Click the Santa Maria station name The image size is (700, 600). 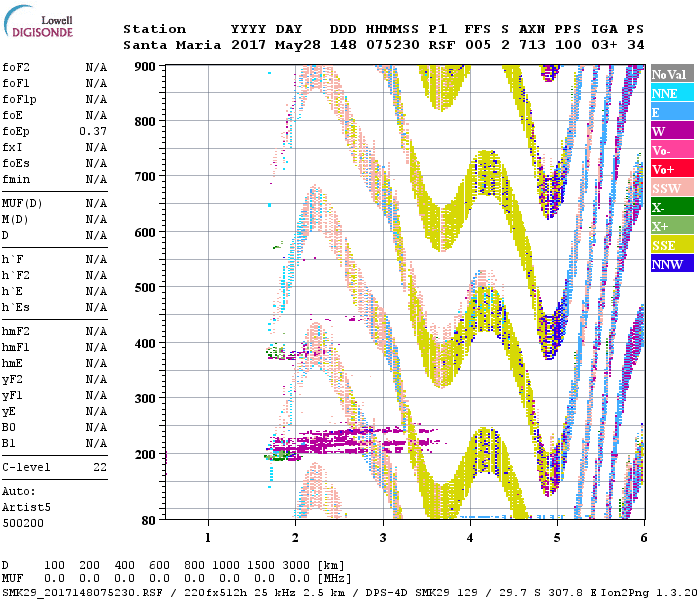point(172,45)
